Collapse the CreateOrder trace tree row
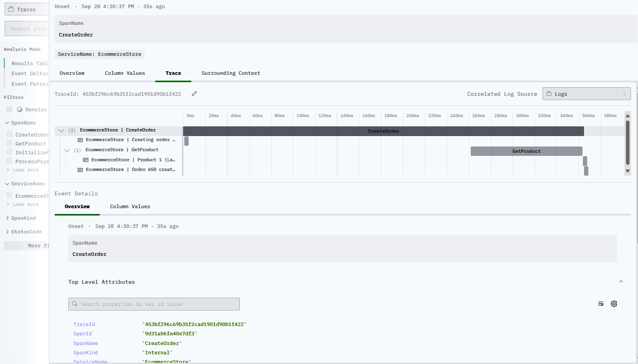The height and width of the screenshot is (364, 638). click(x=61, y=131)
